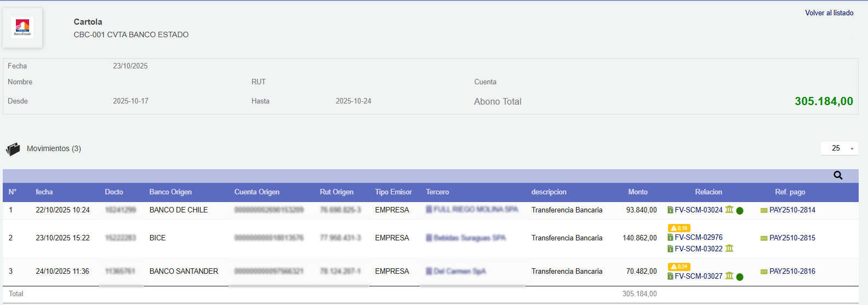Click the BancoEstado logo thumbnail
Image resolution: width=868 pixels, height=305 pixels.
coord(22,27)
